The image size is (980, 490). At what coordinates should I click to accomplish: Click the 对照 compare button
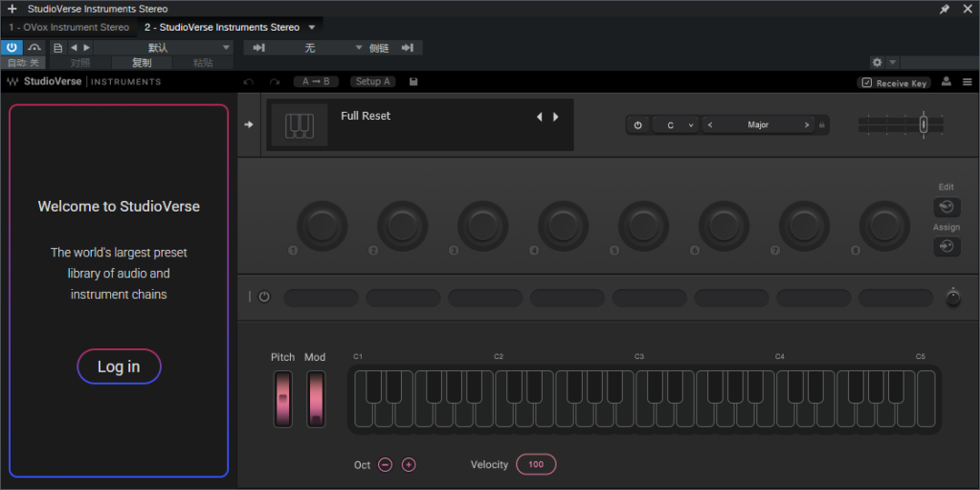pos(80,62)
